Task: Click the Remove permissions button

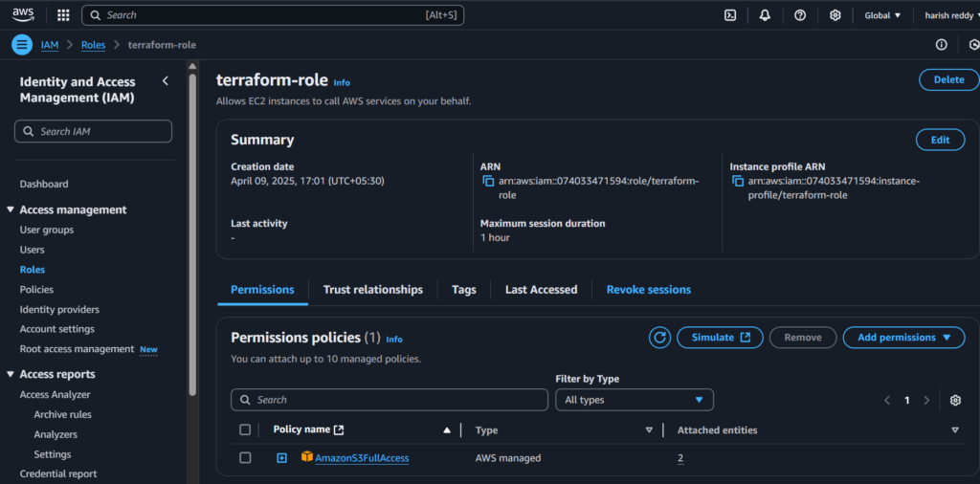Action: pyautogui.click(x=803, y=338)
